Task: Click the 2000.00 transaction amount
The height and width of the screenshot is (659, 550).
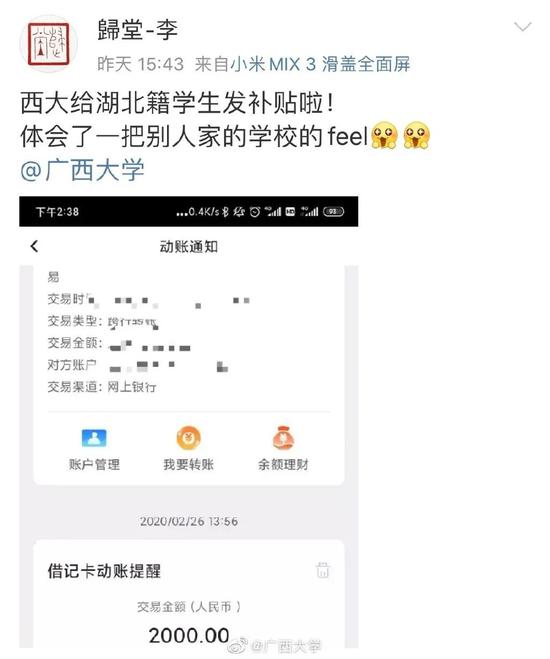Action: pos(189,635)
